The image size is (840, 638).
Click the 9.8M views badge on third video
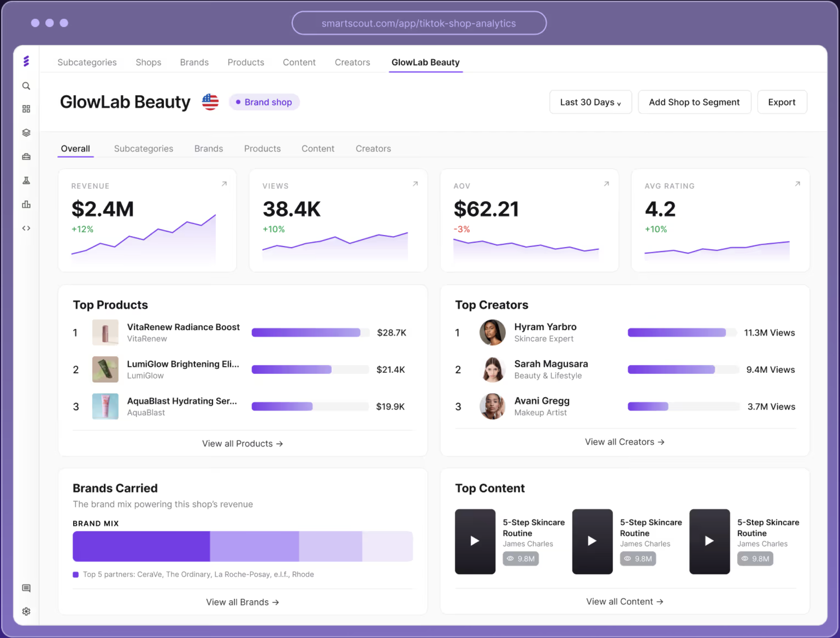pyautogui.click(x=755, y=558)
